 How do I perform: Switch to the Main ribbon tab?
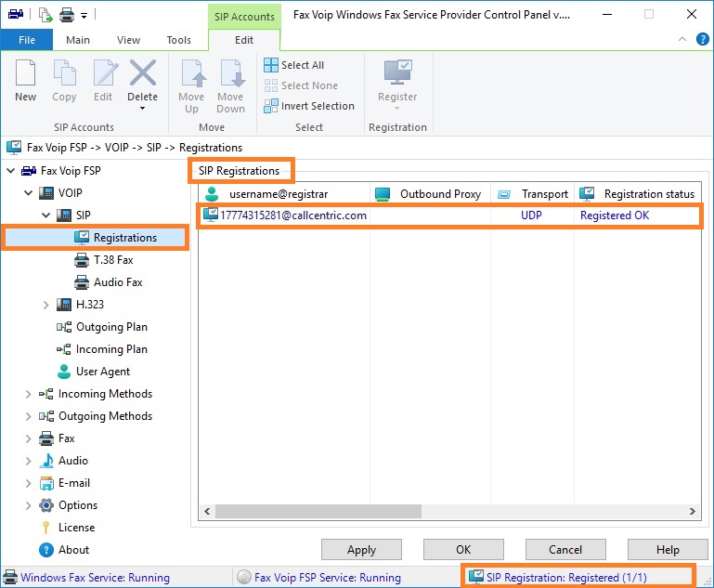click(78, 40)
